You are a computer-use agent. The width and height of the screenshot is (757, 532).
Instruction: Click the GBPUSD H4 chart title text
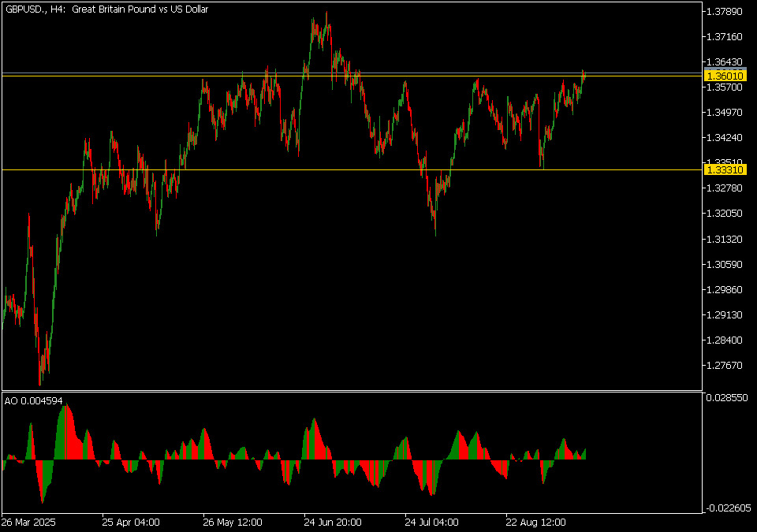click(x=106, y=9)
